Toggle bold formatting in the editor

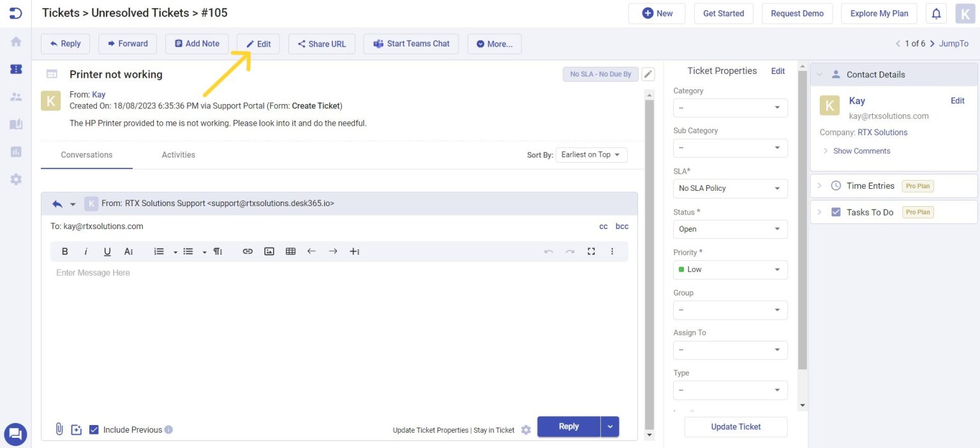point(64,251)
